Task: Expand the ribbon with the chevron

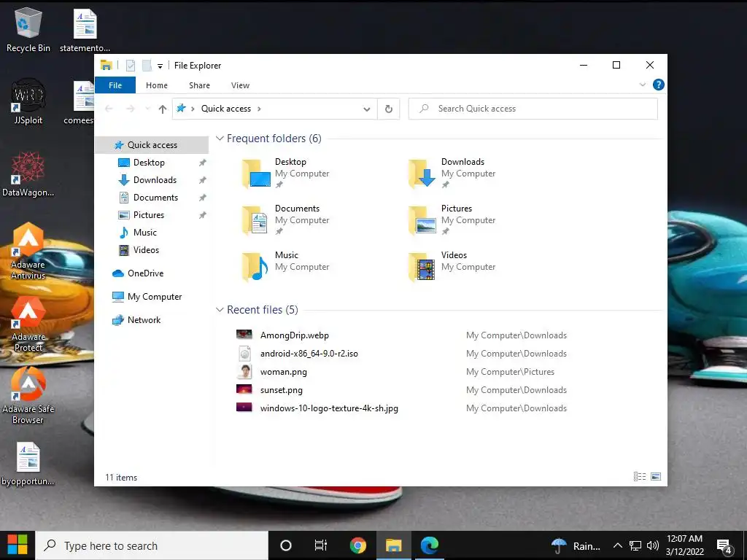Action: pos(642,85)
